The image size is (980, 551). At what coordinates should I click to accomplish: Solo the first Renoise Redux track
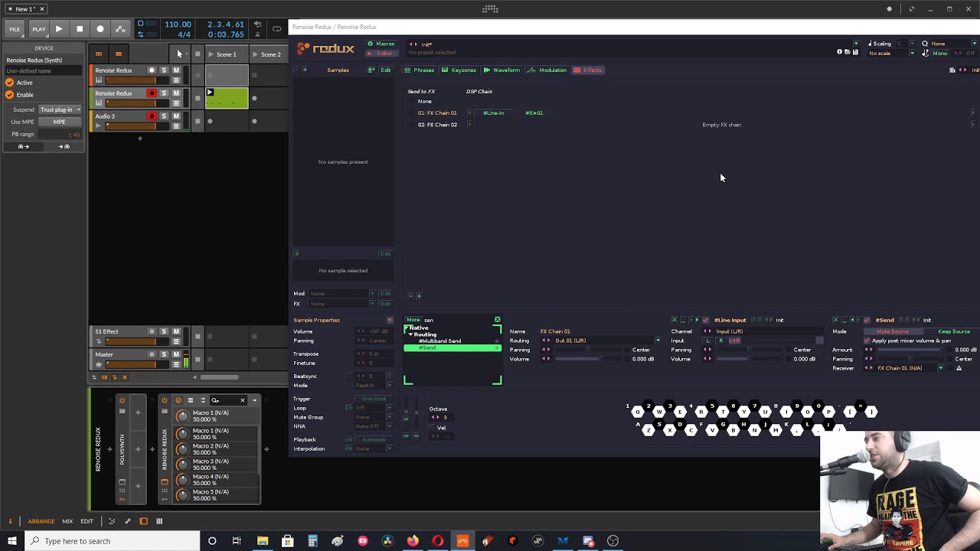[164, 70]
